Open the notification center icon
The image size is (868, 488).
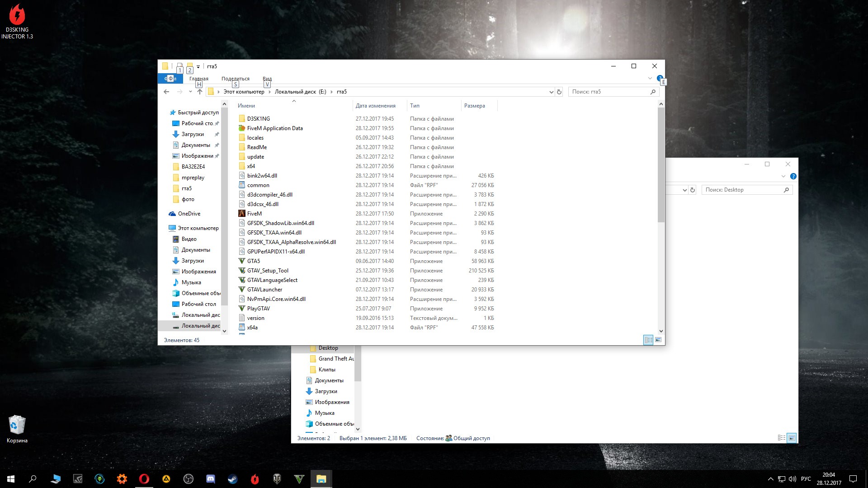point(853,479)
